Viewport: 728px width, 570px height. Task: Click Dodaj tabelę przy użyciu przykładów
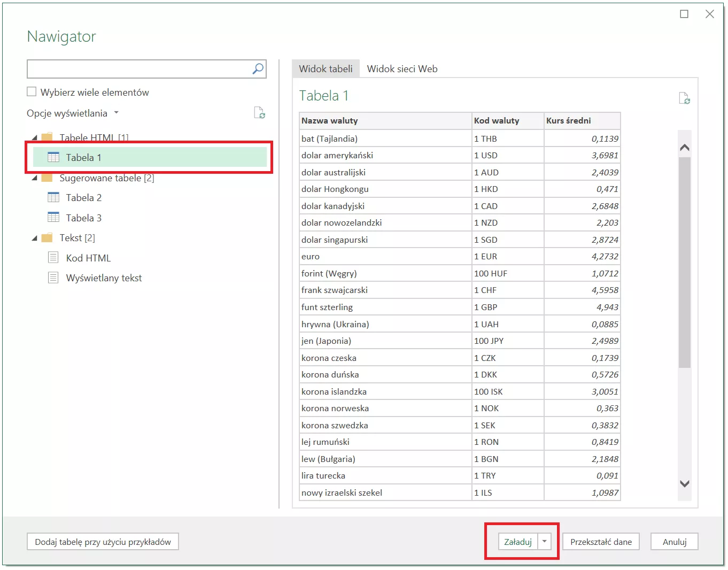[x=103, y=542]
